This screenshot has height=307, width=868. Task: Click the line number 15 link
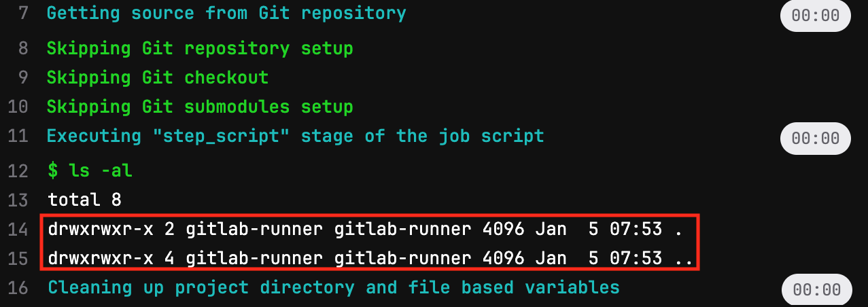click(18, 259)
